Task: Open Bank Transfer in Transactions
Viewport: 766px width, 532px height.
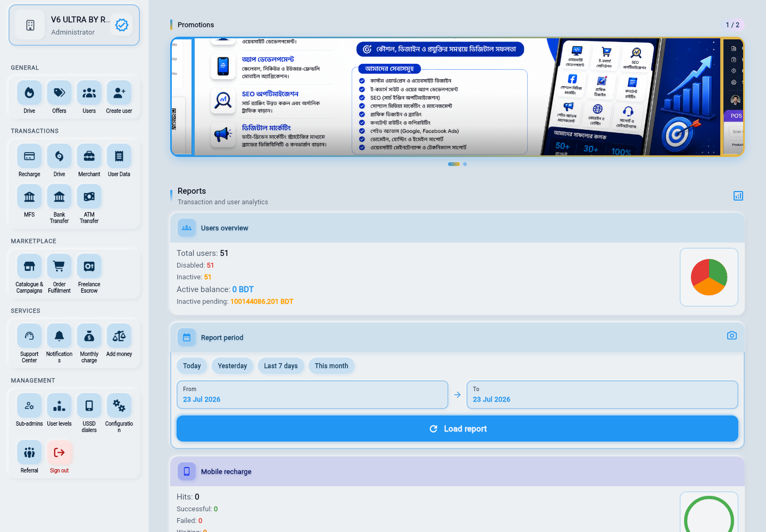Action: [59, 197]
